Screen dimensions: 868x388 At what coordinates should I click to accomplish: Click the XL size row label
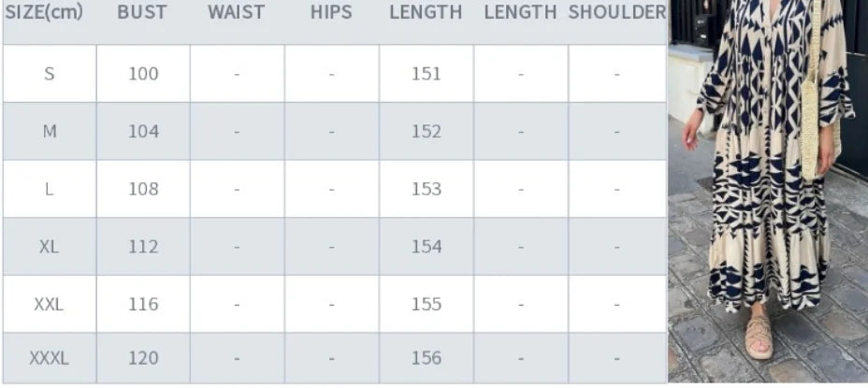[x=49, y=247]
